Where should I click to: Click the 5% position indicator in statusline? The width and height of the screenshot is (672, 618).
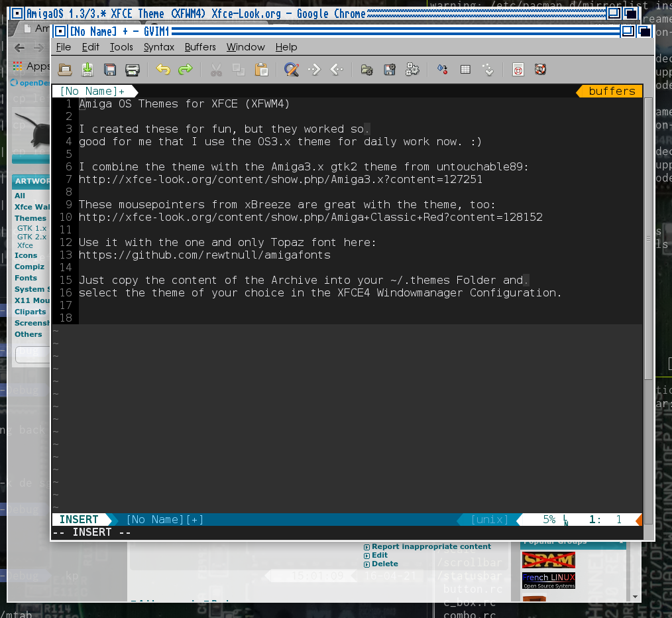pos(549,520)
